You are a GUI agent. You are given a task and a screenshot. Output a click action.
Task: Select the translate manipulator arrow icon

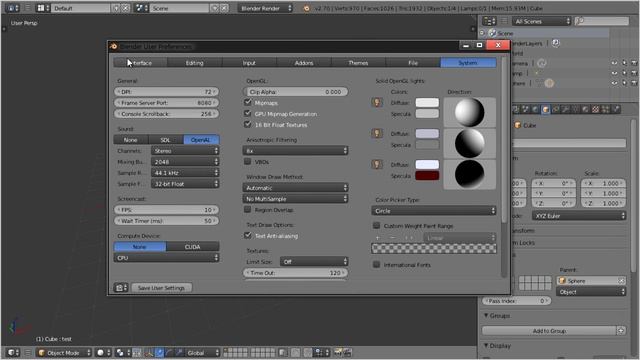tap(159, 352)
